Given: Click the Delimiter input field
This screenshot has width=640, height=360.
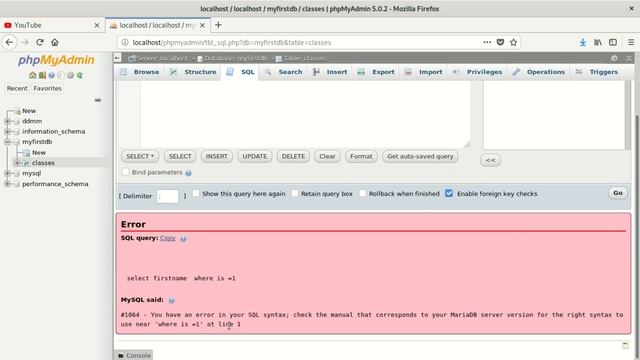Looking at the screenshot, I should pyautogui.click(x=167, y=196).
